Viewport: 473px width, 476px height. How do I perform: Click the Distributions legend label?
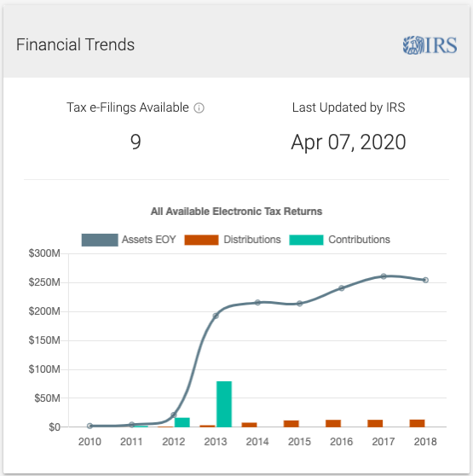coord(252,240)
